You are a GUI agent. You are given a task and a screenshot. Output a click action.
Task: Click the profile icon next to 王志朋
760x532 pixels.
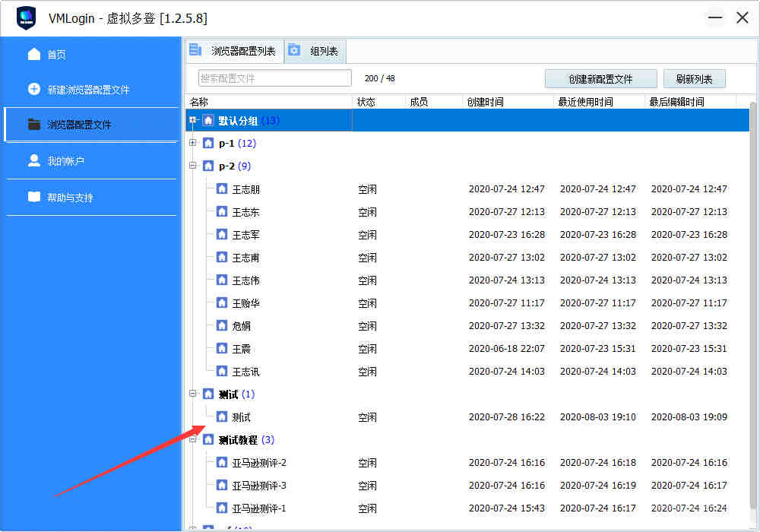(x=221, y=188)
